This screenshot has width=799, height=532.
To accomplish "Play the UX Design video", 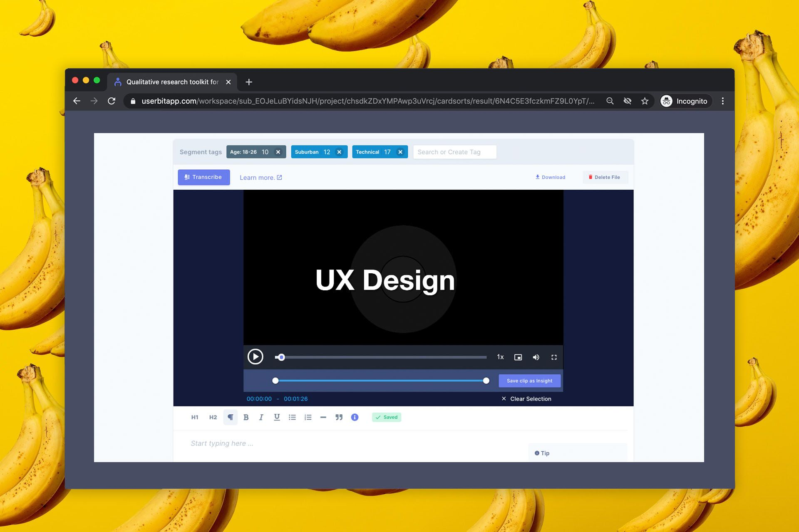I will pyautogui.click(x=256, y=357).
